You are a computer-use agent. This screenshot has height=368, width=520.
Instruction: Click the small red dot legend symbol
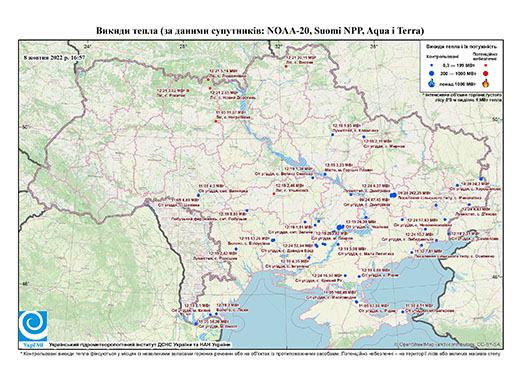point(485,66)
